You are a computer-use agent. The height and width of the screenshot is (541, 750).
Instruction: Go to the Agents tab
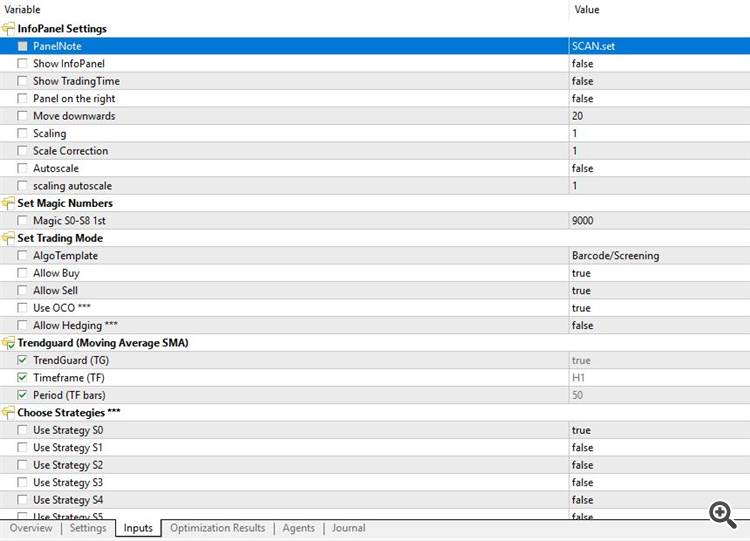coord(298,528)
